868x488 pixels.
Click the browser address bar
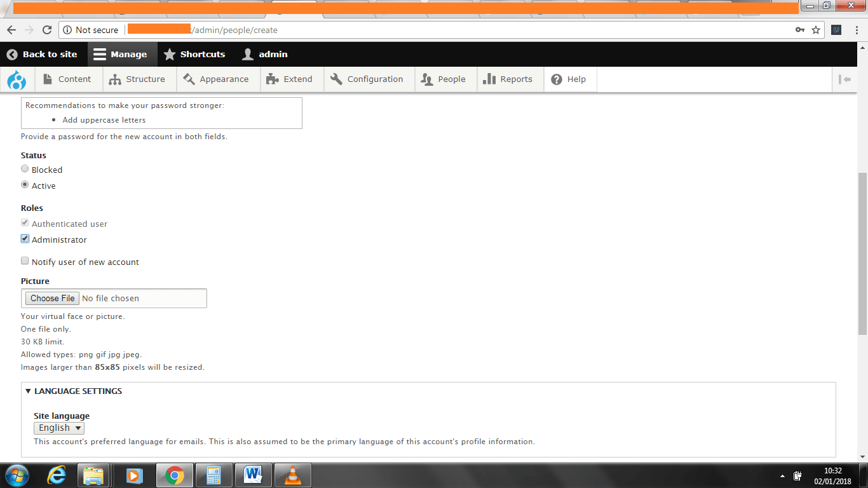[x=445, y=30]
